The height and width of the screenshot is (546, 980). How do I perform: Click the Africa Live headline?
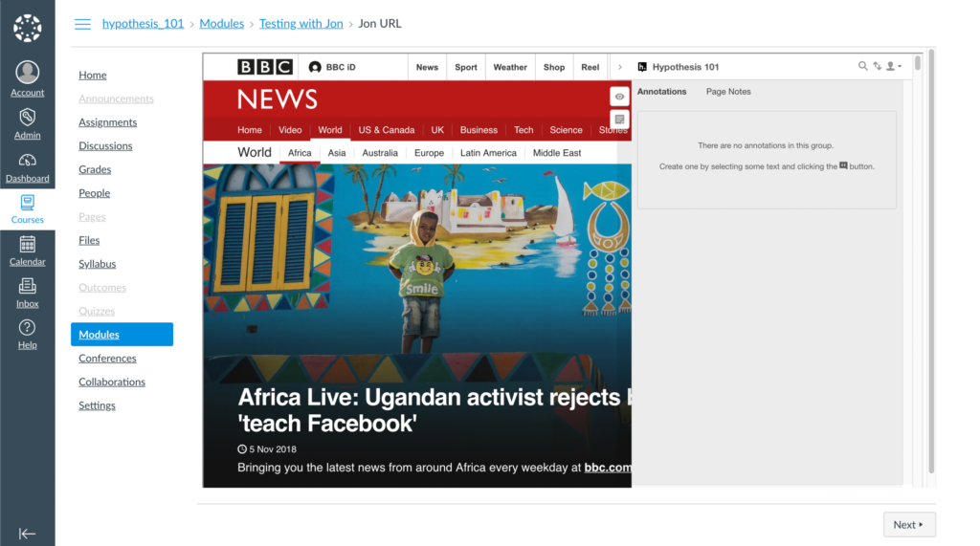(434, 410)
